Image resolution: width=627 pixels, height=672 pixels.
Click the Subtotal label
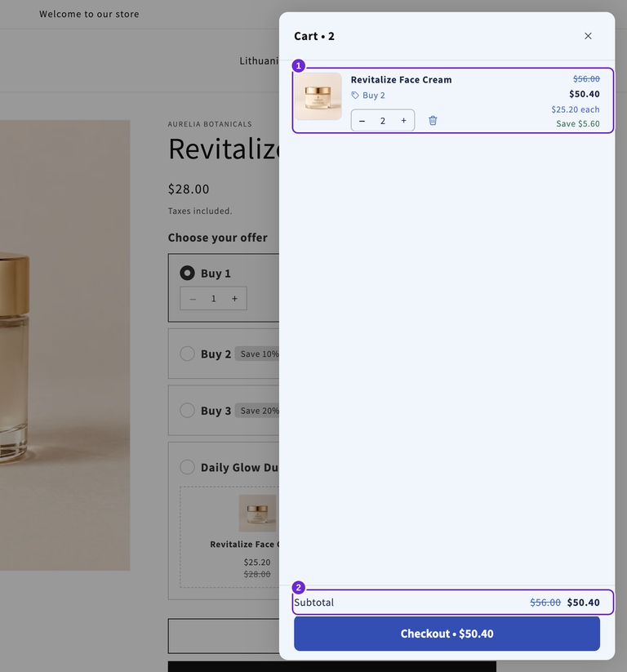(313, 602)
